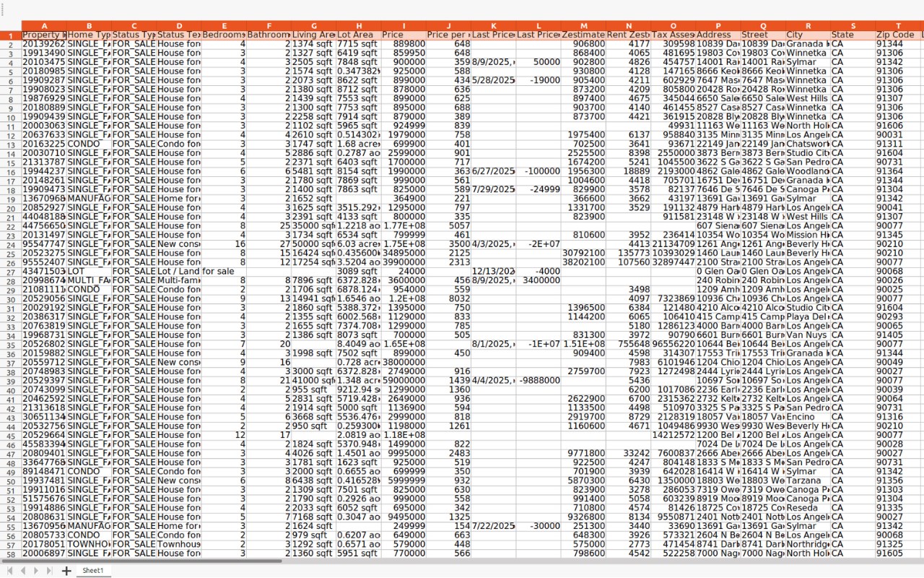This screenshot has height=578, width=924.
Task: Select the 'Playa Del' city cell
Action: coord(808,316)
